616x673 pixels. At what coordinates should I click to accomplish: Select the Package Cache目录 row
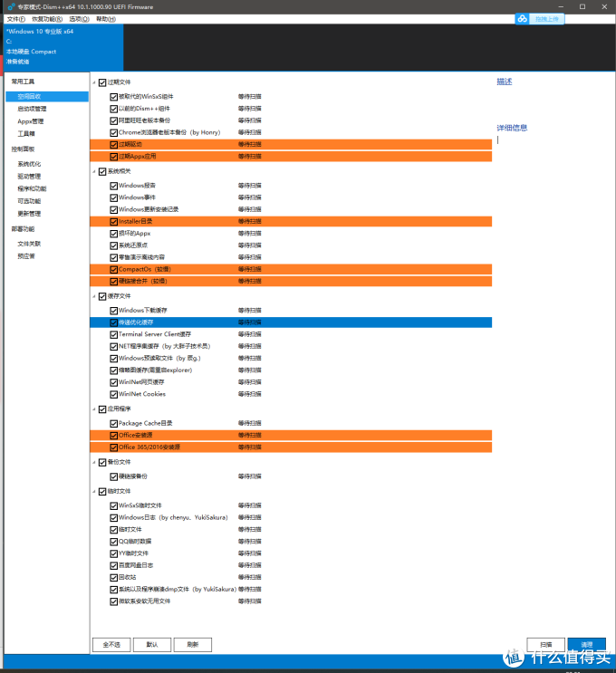pyautogui.click(x=291, y=423)
